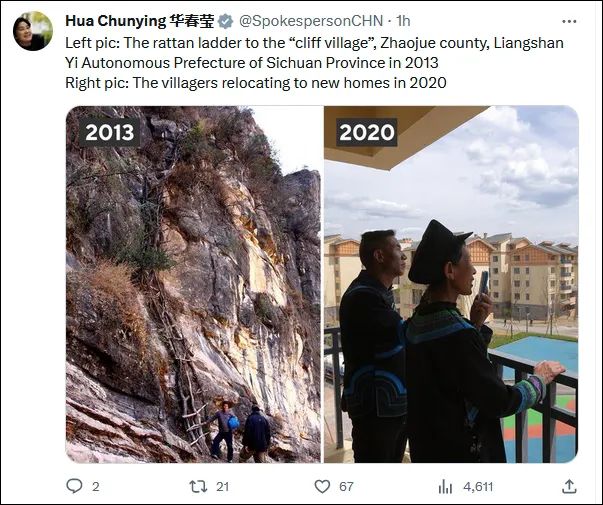
Task: Click the reply speech bubble icon
Action: pos(74,487)
